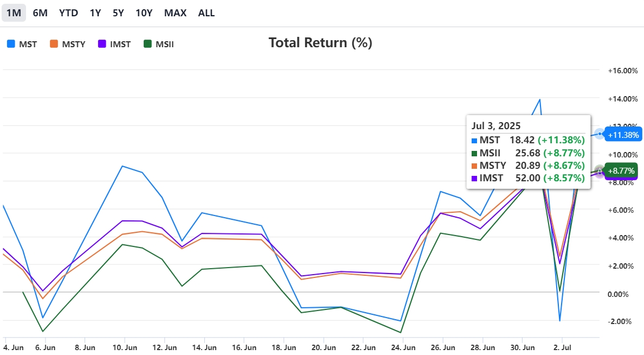The image size is (644, 355).
Task: Click the 10. Jun x-axis label
Action: point(125,347)
